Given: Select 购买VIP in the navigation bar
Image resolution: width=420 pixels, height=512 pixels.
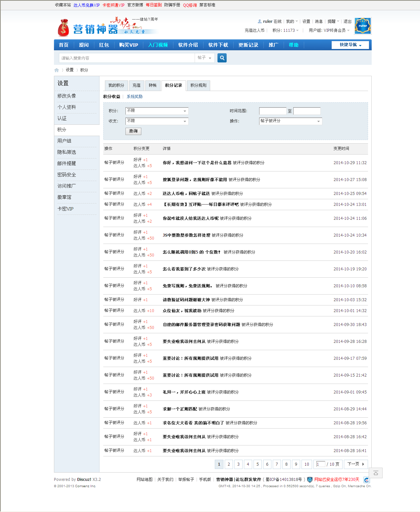Looking at the screenshot, I should tap(128, 45).
